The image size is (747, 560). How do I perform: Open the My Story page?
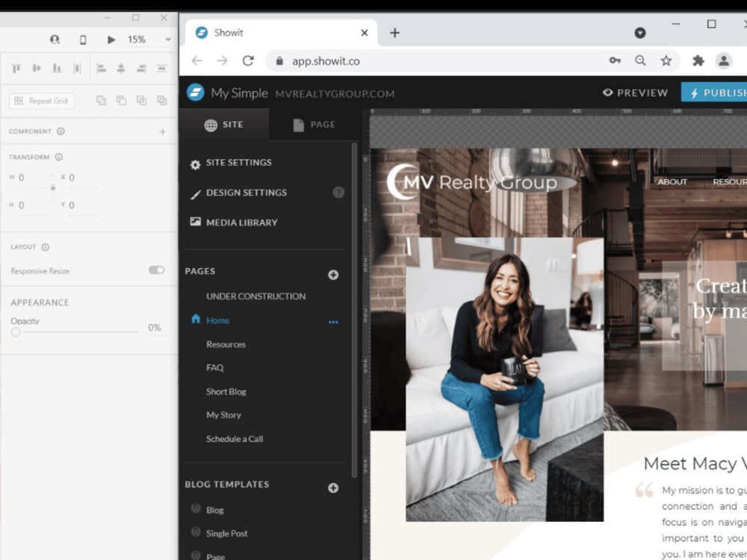(223, 414)
